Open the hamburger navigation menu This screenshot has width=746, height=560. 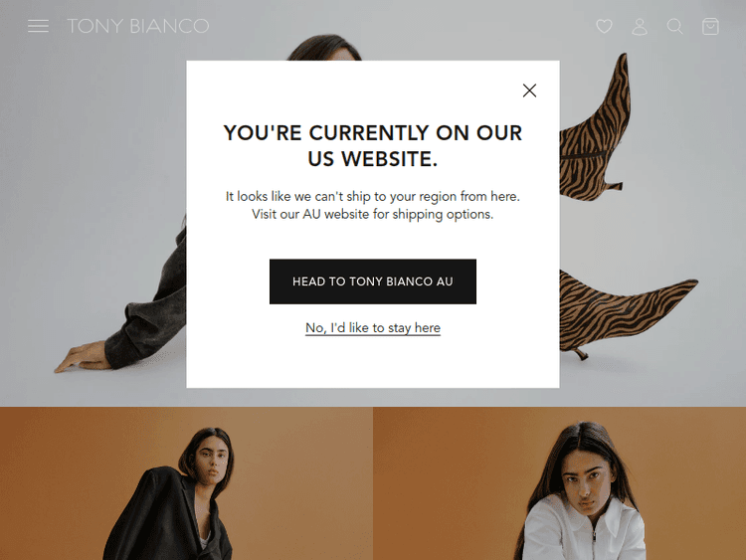[38, 26]
